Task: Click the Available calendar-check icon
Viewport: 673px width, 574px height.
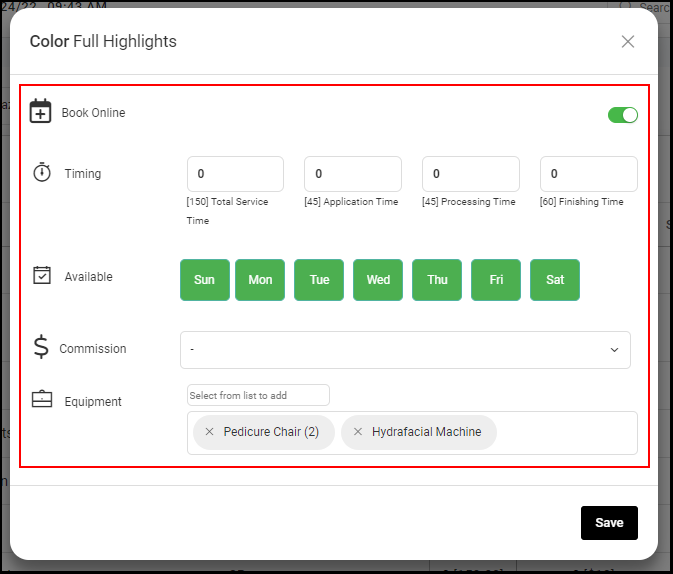Action: click(x=42, y=275)
